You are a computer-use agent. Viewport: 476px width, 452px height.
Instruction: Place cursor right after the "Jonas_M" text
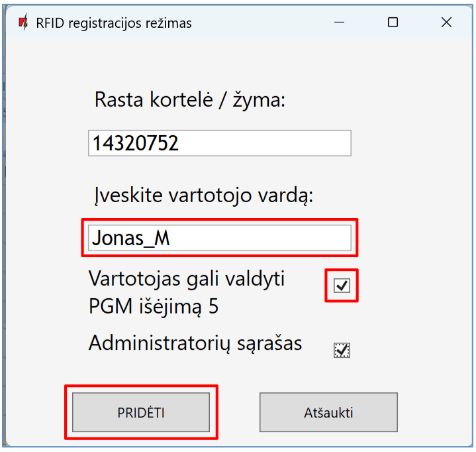(172, 238)
